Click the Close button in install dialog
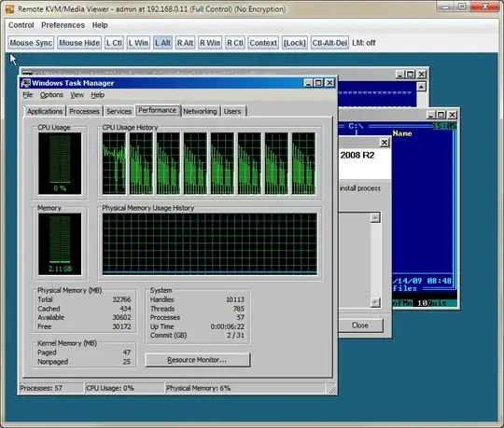Viewport: 504px width, 428px height. [360, 325]
